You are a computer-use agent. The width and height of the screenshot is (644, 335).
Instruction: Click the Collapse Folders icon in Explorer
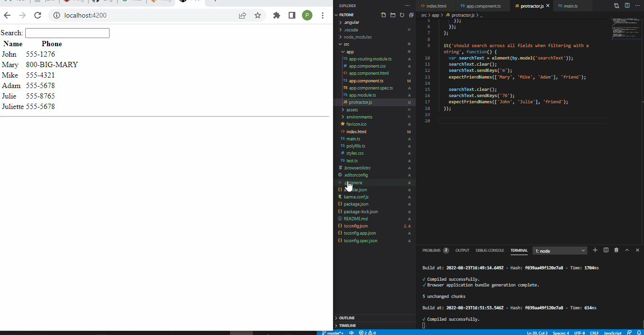click(411, 15)
